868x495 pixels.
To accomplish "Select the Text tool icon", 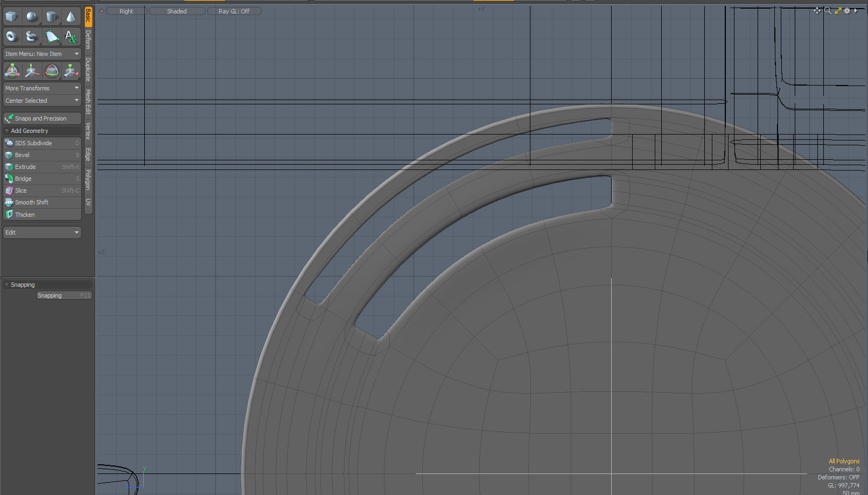I will point(71,36).
